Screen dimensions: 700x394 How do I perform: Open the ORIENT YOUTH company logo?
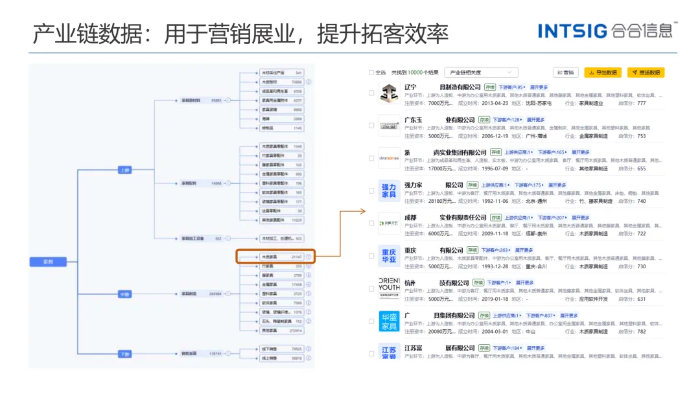[x=389, y=288]
